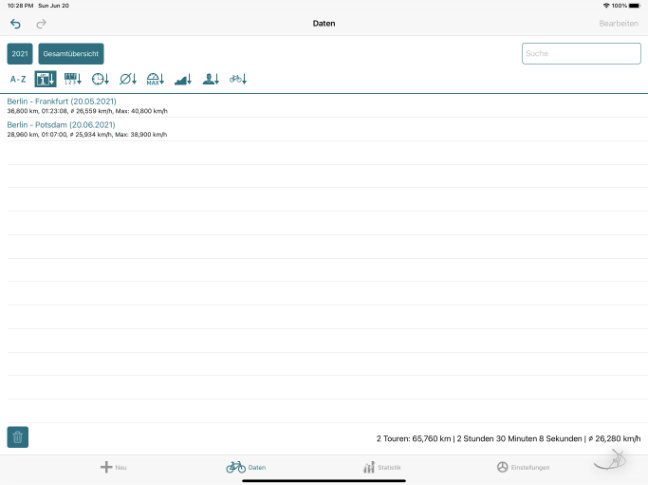Click the undo arrow
Screen dimensions: 648x485
15,23
